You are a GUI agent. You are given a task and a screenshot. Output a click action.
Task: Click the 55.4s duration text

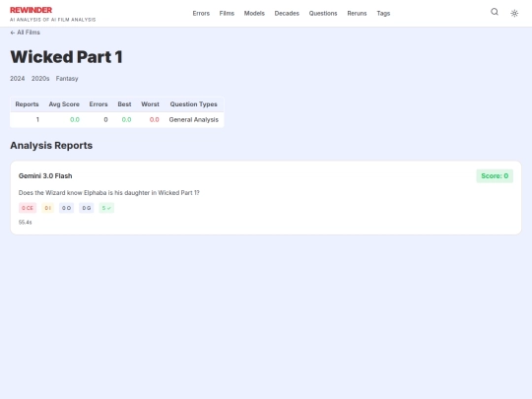point(25,223)
